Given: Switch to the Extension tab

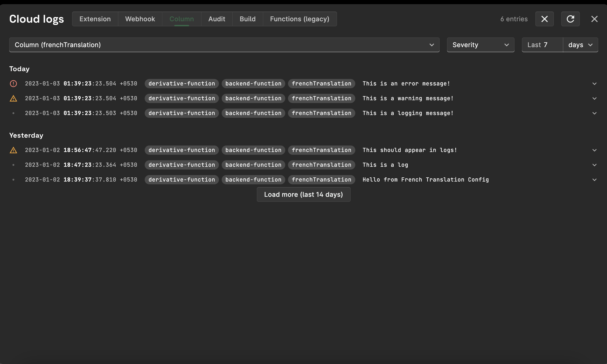Looking at the screenshot, I should [95, 19].
